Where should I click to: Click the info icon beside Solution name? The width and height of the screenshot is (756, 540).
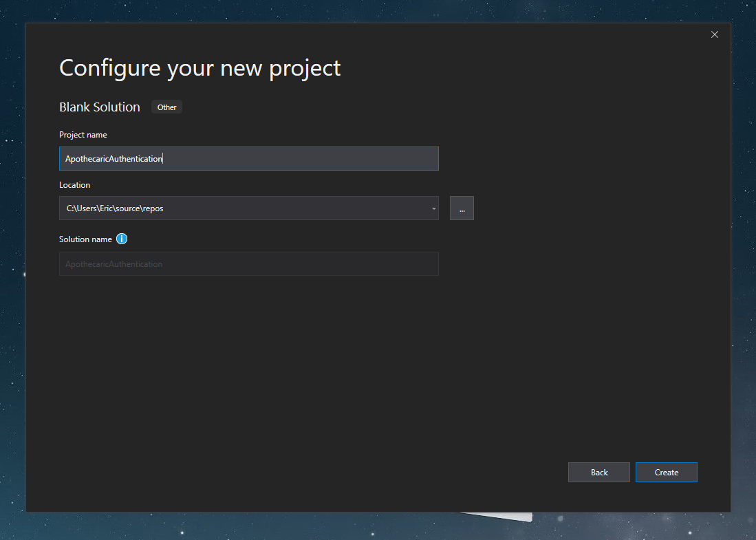point(122,239)
